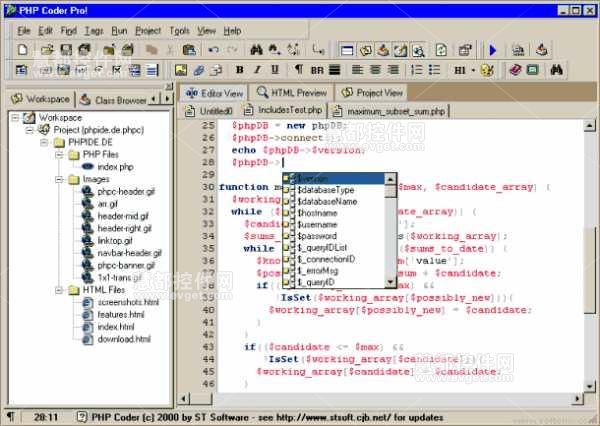Click the editor's horizontal scrollbar thumb

(201, 398)
